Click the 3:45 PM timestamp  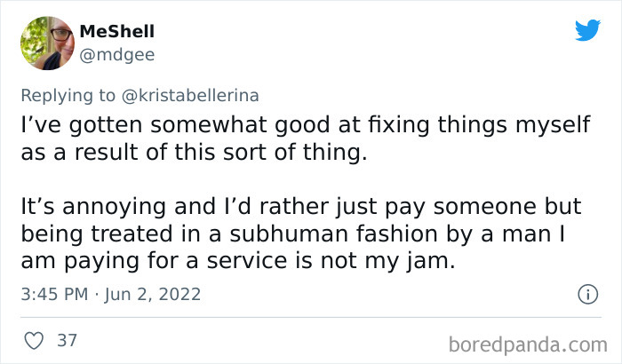click(58, 294)
